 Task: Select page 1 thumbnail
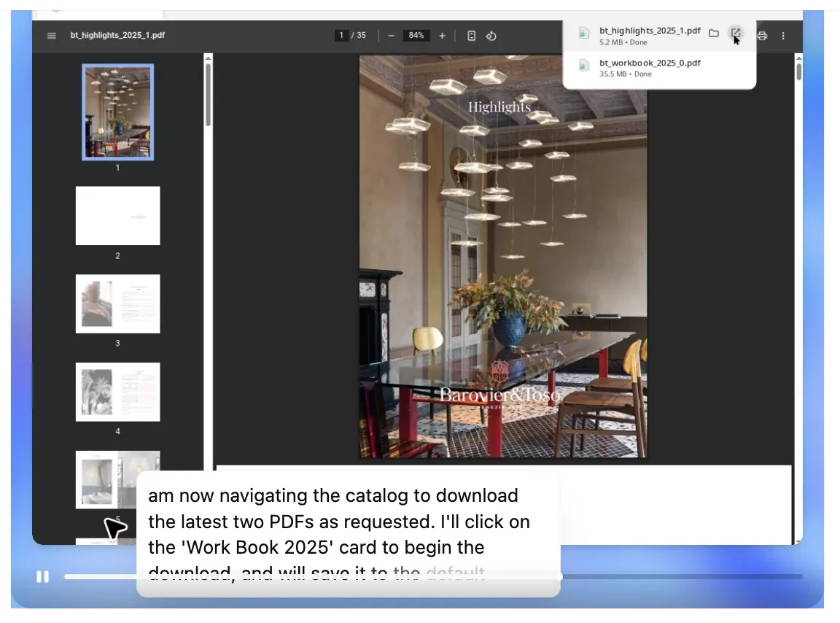[118, 112]
